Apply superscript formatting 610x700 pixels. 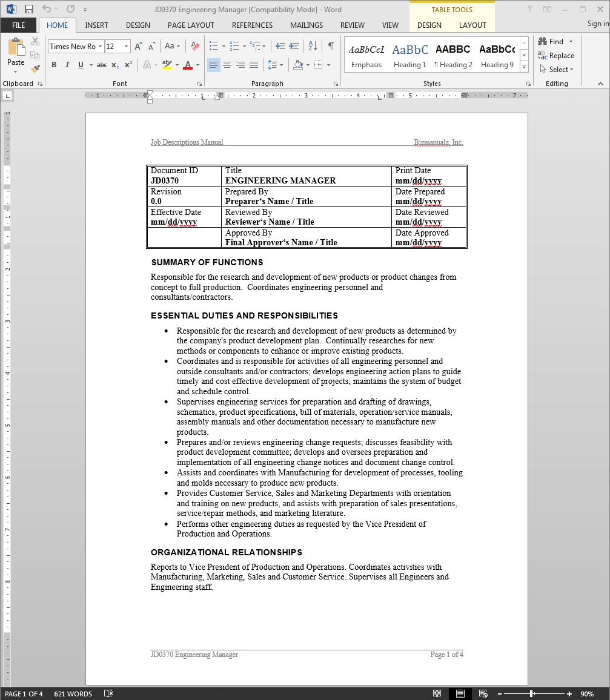pyautogui.click(x=128, y=65)
